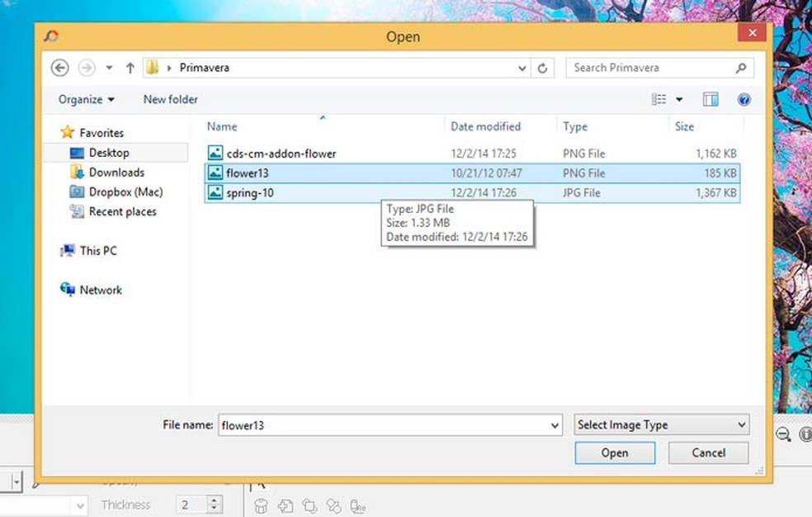The image size is (812, 517).
Task: Sort files by Date modified column
Action: coord(486,126)
